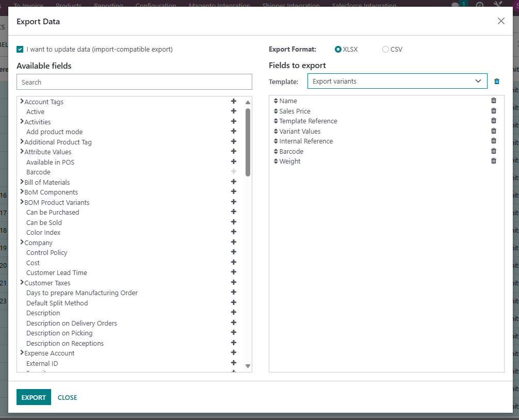Viewport: 519px width, 420px height.
Task: Click the CLOSE link
Action: (x=67, y=397)
